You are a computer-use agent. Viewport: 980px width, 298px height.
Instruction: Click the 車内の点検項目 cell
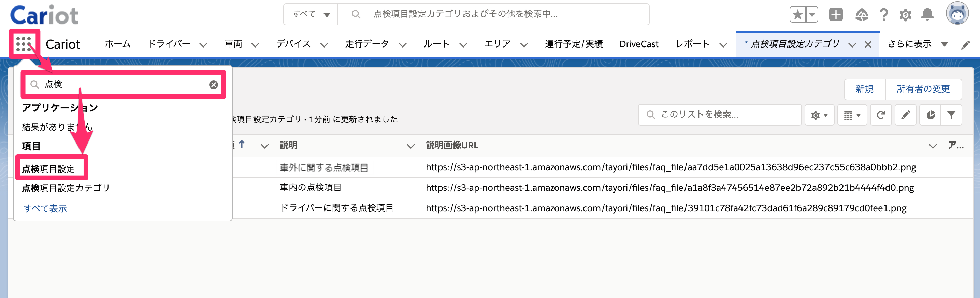311,188
